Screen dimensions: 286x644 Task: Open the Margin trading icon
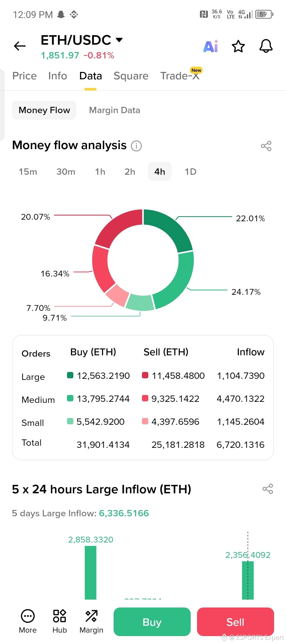click(91, 616)
